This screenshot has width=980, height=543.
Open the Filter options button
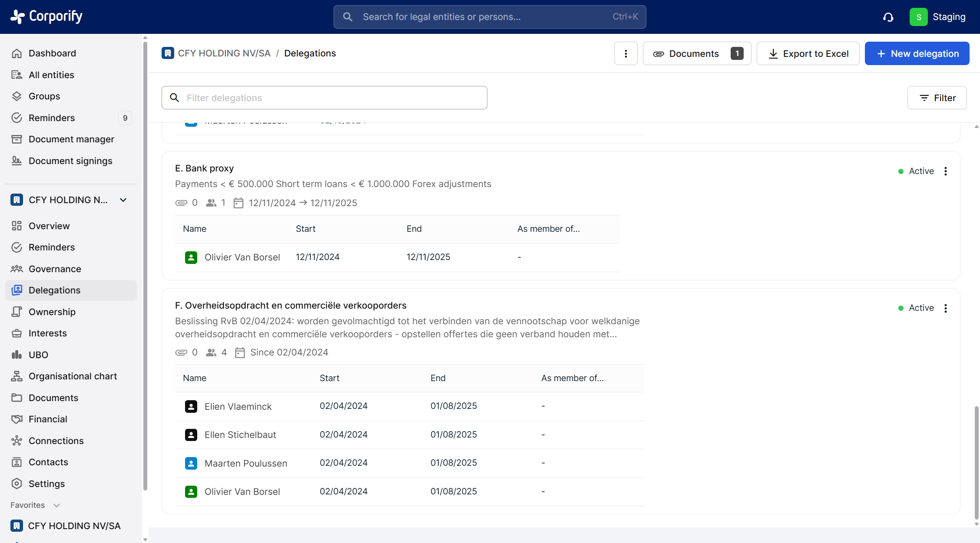tap(937, 98)
